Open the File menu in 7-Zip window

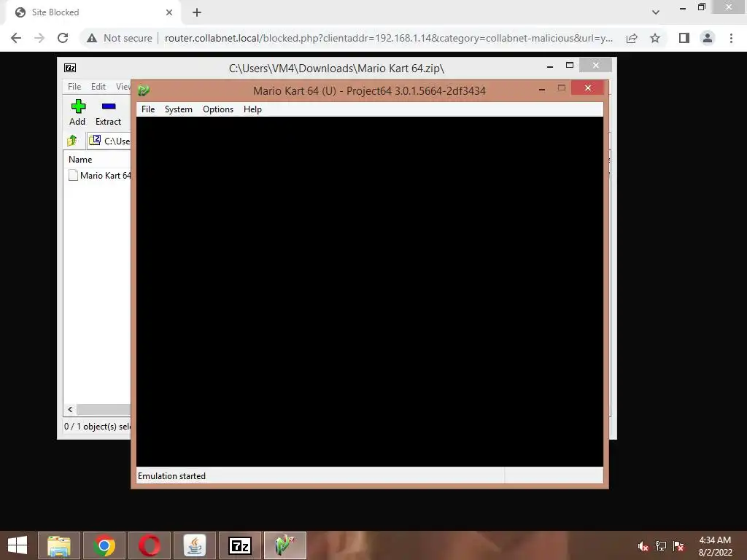(x=74, y=87)
